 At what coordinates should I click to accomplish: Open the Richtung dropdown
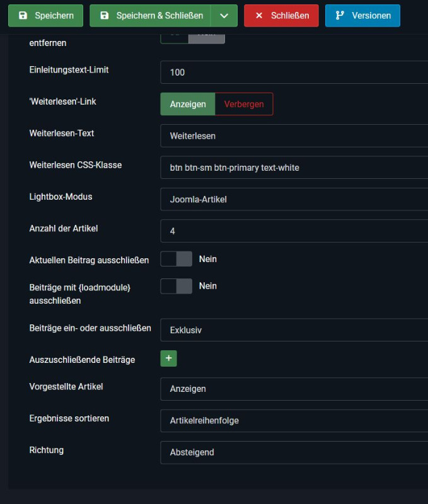[294, 452]
